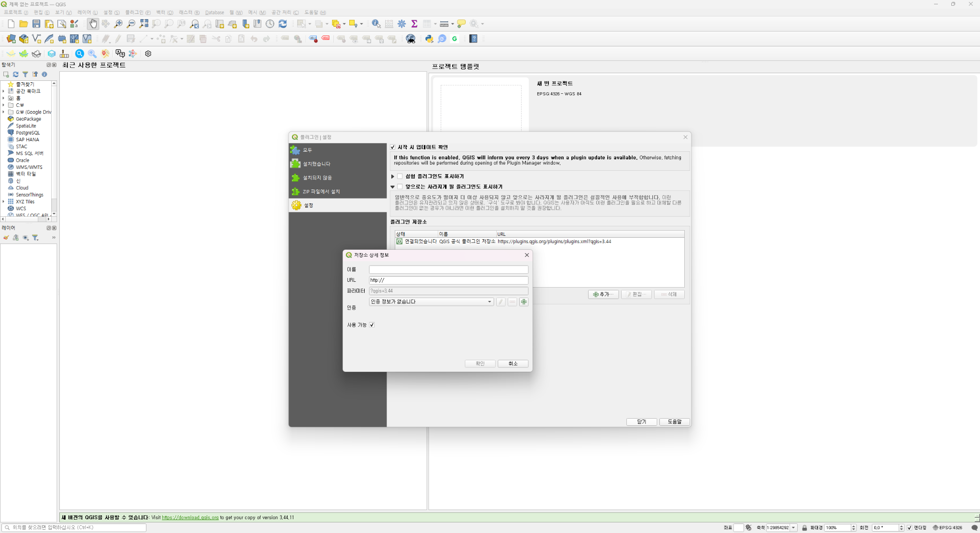Open layer styling brush icon in Layers panel
The width and height of the screenshot is (980, 533).
(6, 238)
